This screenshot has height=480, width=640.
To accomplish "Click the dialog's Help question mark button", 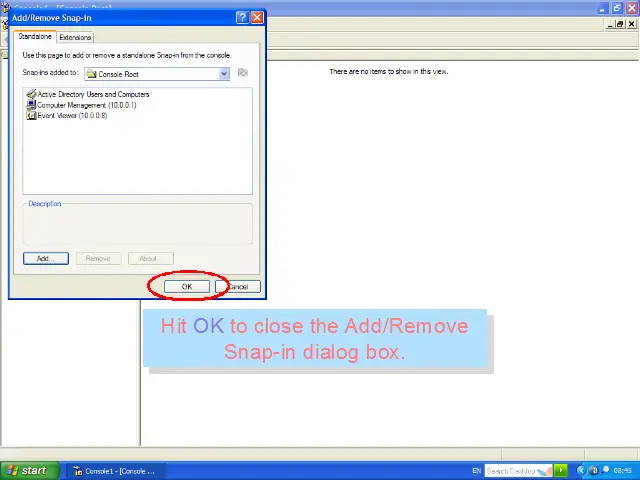I will click(x=242, y=17).
